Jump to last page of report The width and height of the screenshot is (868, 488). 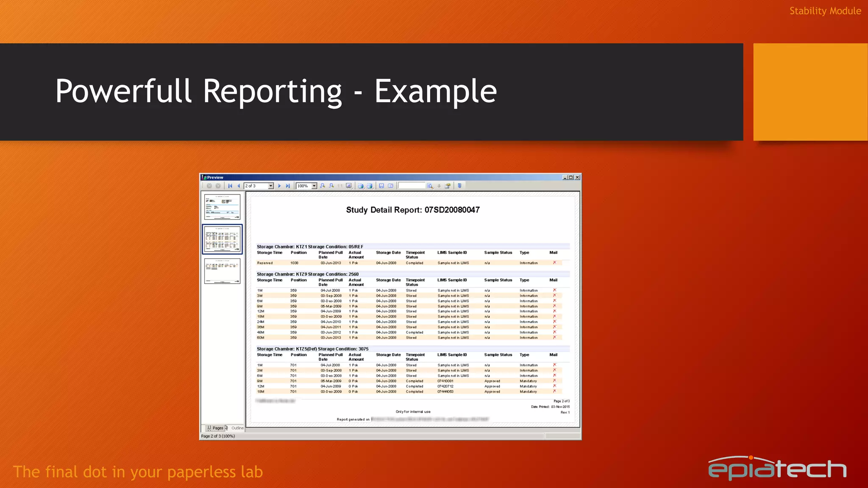tap(288, 186)
